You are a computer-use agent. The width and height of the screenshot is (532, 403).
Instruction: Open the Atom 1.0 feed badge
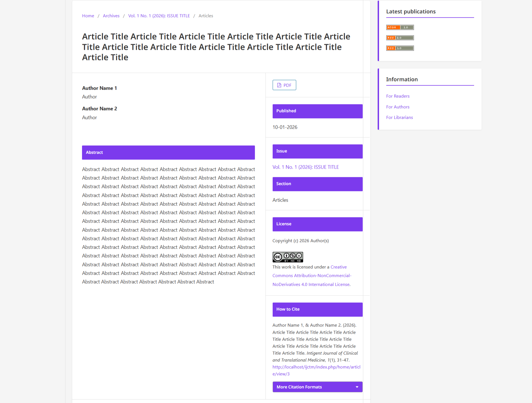tap(400, 27)
